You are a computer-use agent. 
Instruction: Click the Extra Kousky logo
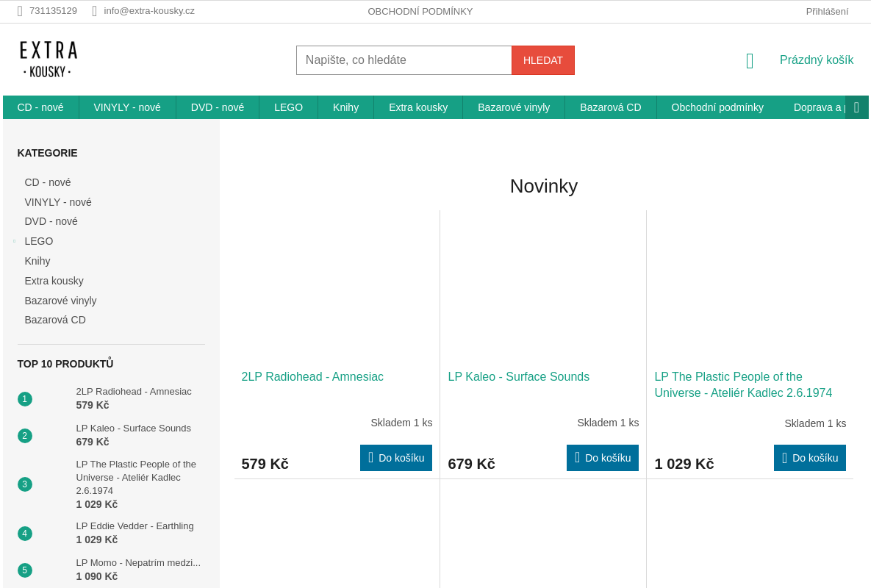click(x=49, y=60)
